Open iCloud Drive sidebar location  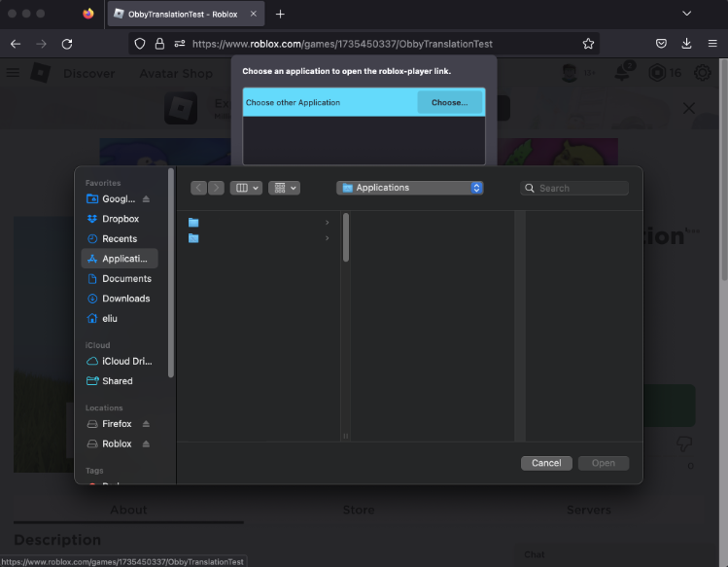(x=126, y=361)
